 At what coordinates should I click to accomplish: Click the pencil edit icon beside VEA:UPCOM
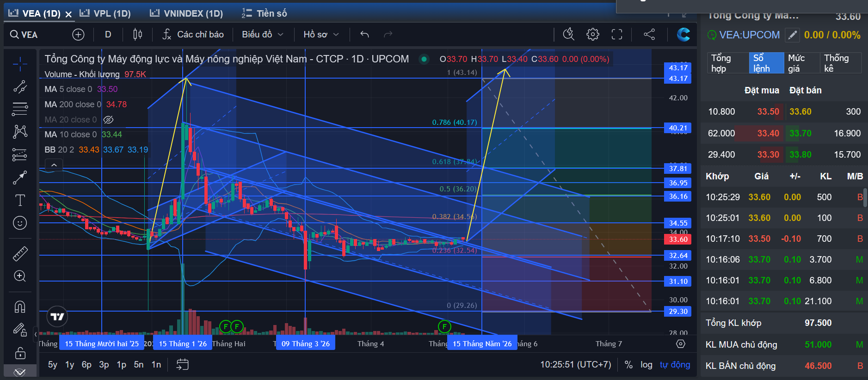click(x=792, y=35)
